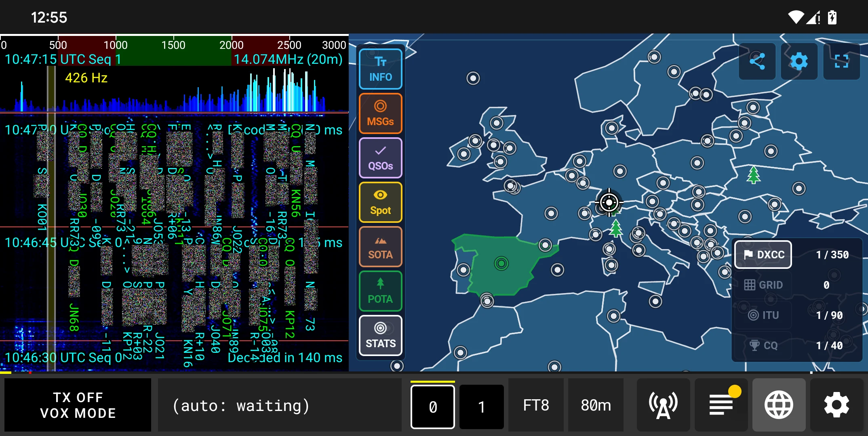Check battery charging icon in status bar
This screenshot has height=436, width=868.
tap(832, 17)
